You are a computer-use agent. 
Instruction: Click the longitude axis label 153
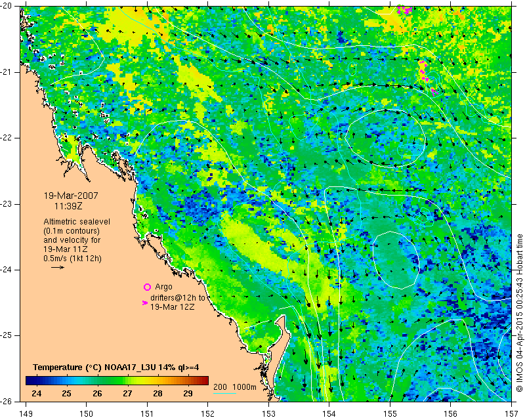[268, 413]
